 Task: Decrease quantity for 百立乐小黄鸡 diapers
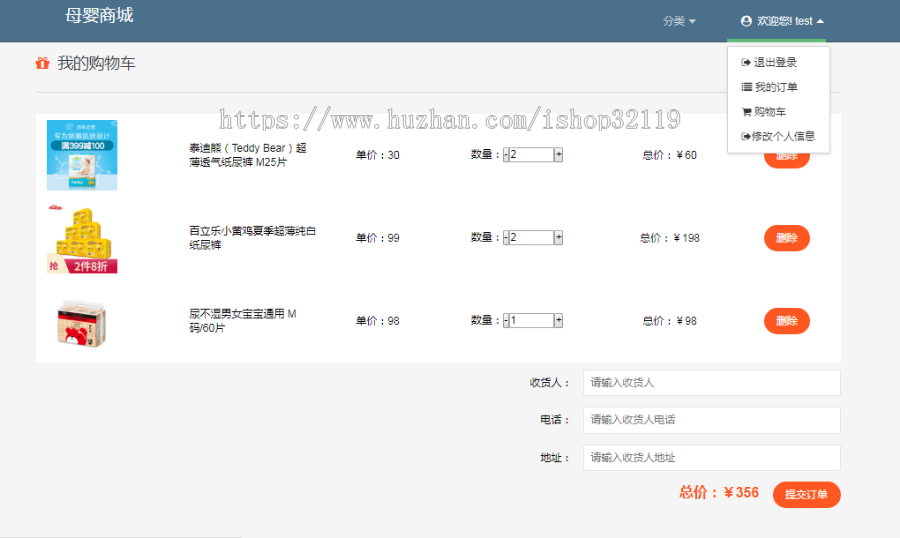point(506,238)
